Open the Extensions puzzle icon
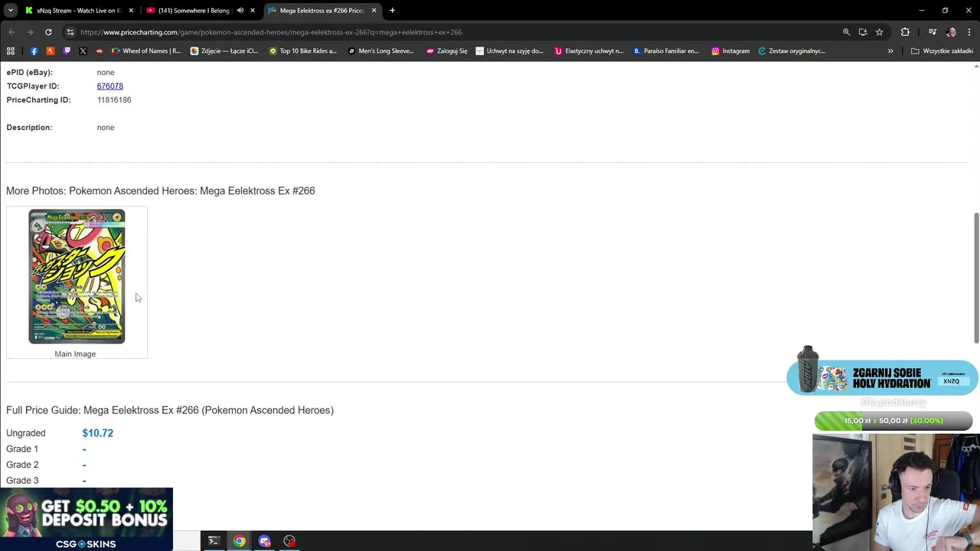The width and height of the screenshot is (980, 551). (x=905, y=32)
